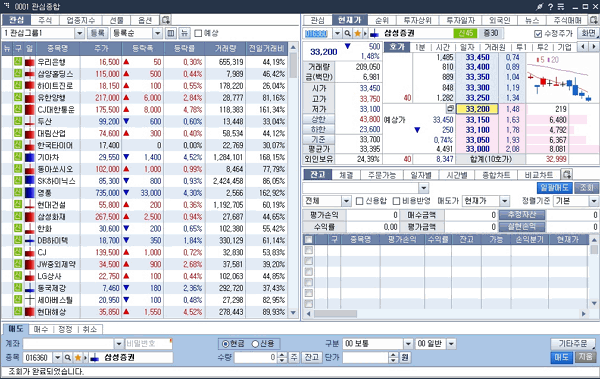Open the 00 보통 order type dropdown
The width and height of the screenshot is (600, 379).
tap(408, 344)
